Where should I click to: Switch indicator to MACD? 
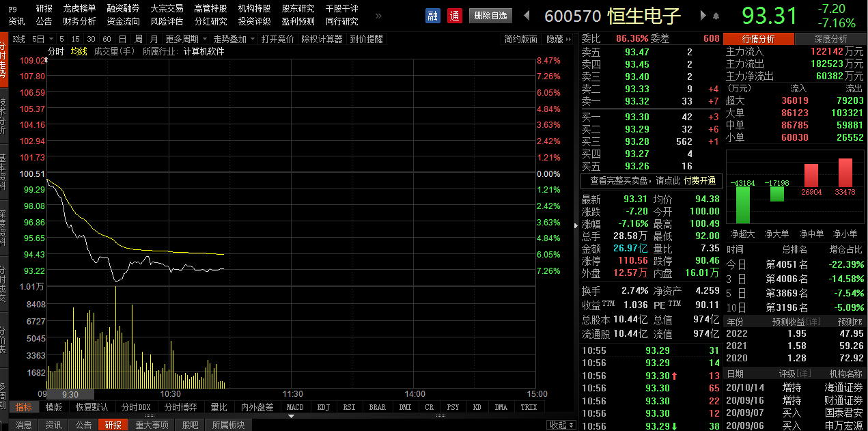pyautogui.click(x=295, y=407)
